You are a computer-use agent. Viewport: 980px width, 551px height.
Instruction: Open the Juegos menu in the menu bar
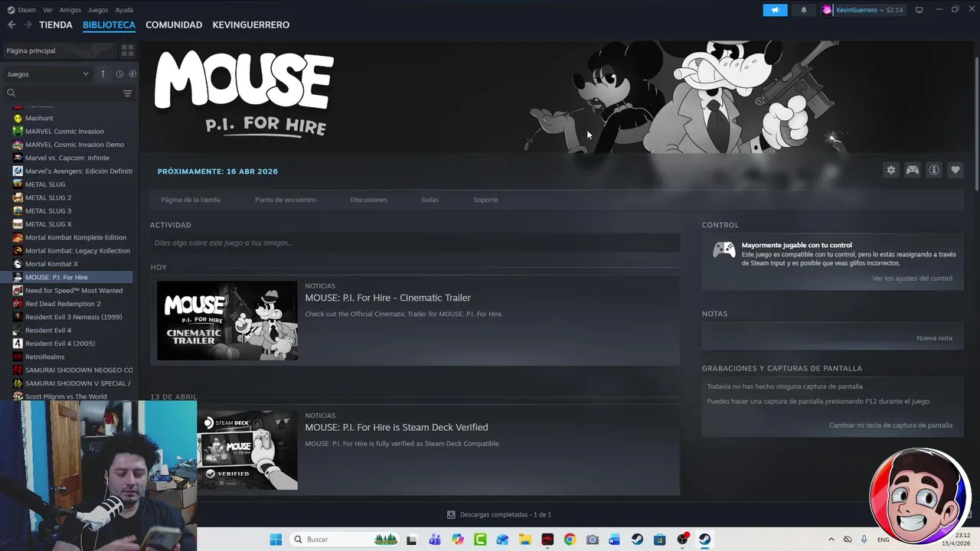(98, 10)
